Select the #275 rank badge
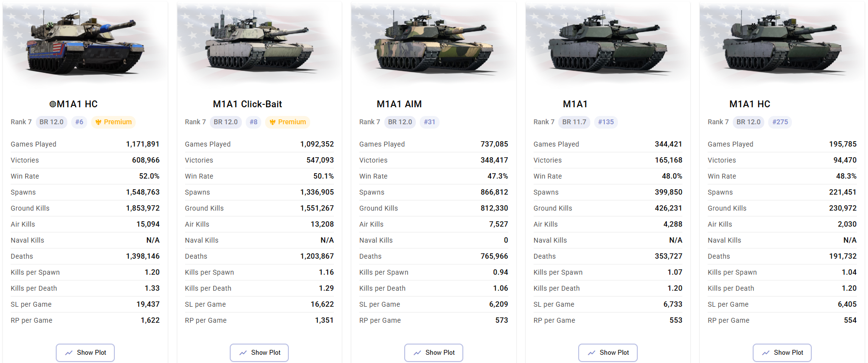 click(780, 122)
